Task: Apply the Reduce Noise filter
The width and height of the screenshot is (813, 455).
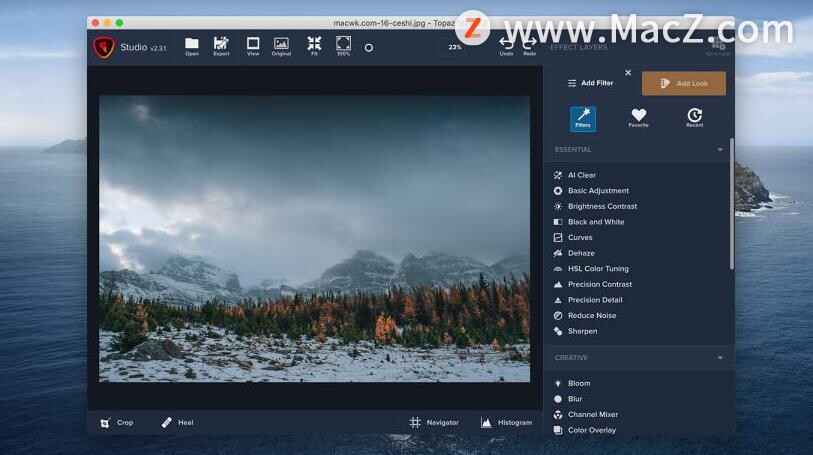Action: [585, 315]
